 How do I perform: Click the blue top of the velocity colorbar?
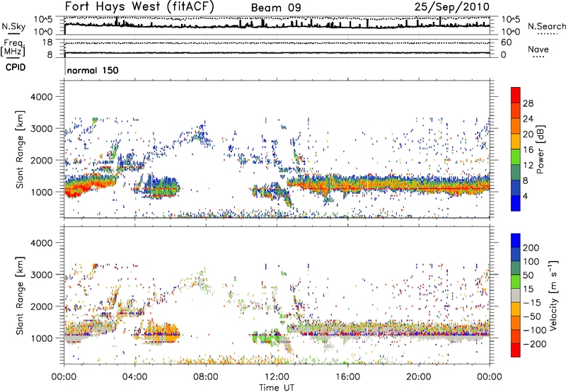(x=516, y=241)
